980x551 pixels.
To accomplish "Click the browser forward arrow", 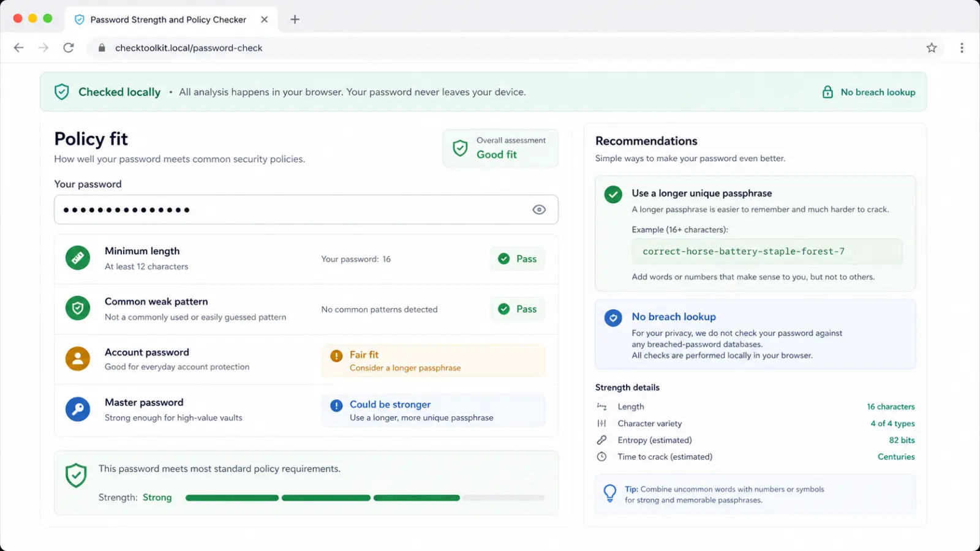I will pos(43,48).
